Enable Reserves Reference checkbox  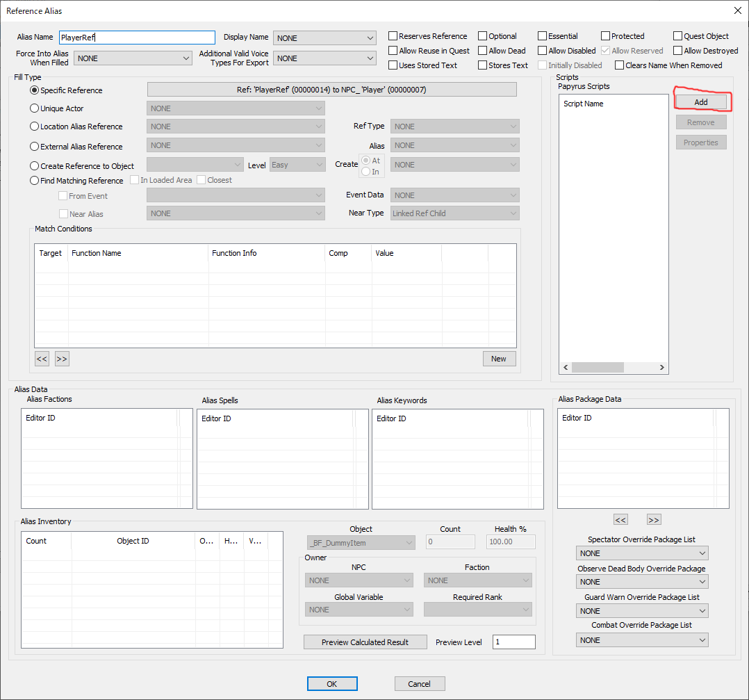(x=393, y=36)
